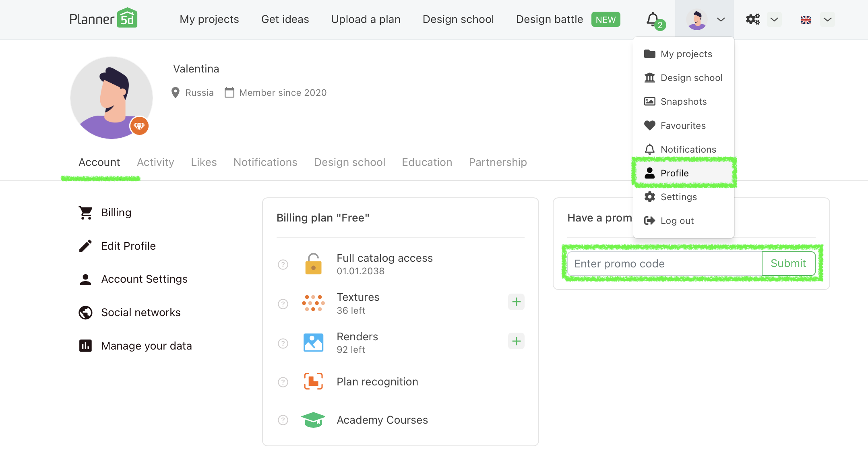Screen dimensions: 868x472
Task: Click the Textures help question mark
Action: [x=283, y=304]
